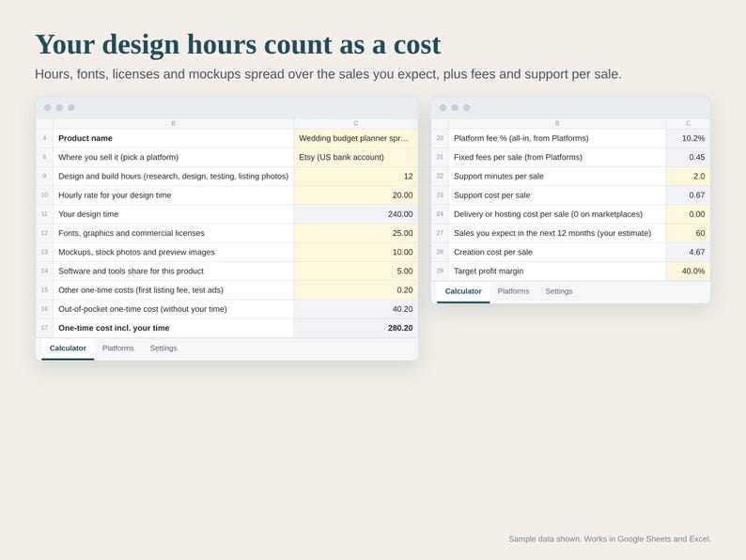Screen dimensions: 746x560
Task: Open Calculator tab in left spreadsheet window
Action: [68, 349]
